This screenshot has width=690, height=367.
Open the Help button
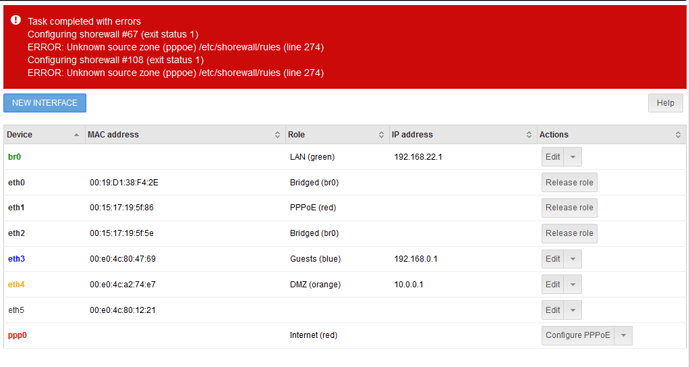coord(665,103)
